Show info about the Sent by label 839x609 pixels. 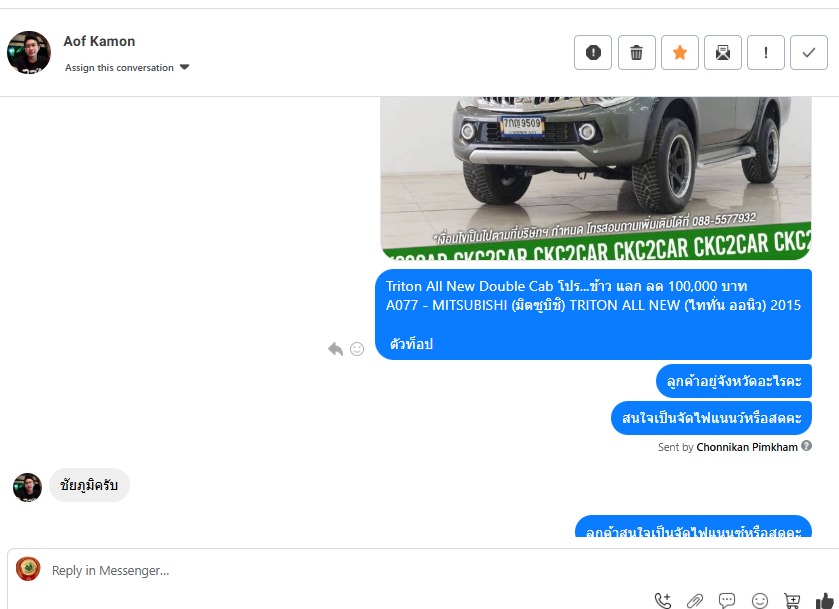806,445
